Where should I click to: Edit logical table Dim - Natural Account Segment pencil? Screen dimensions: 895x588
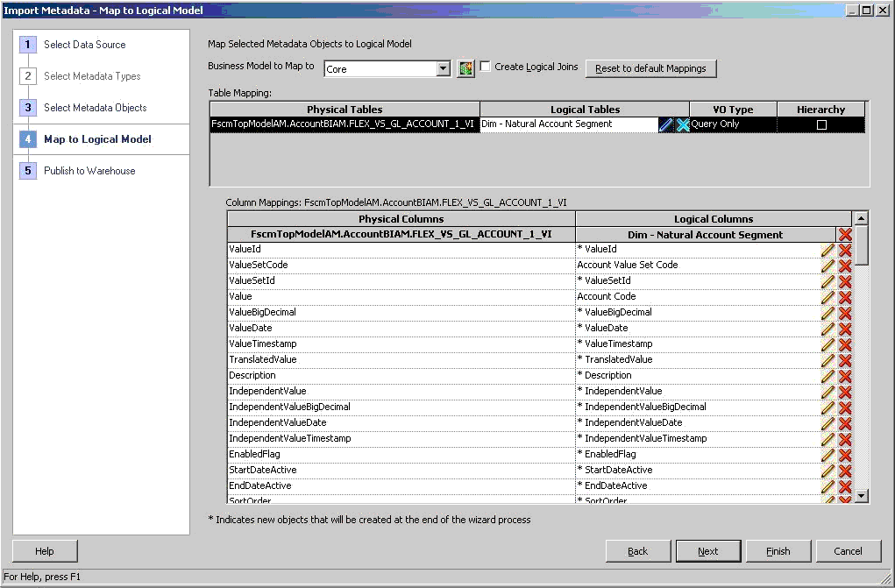665,124
